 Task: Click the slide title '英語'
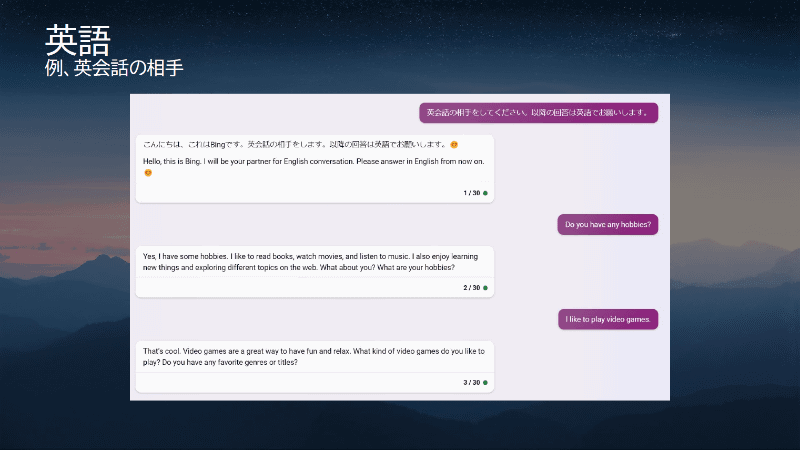(x=78, y=40)
